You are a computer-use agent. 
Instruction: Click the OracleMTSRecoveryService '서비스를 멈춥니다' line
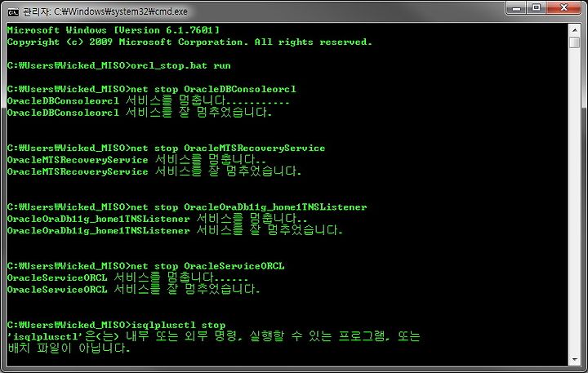pyautogui.click(x=136, y=160)
